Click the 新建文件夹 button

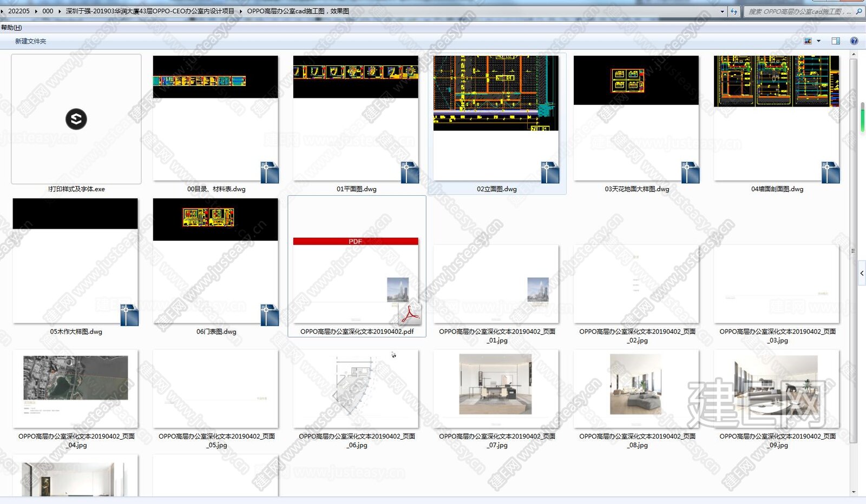coord(31,41)
